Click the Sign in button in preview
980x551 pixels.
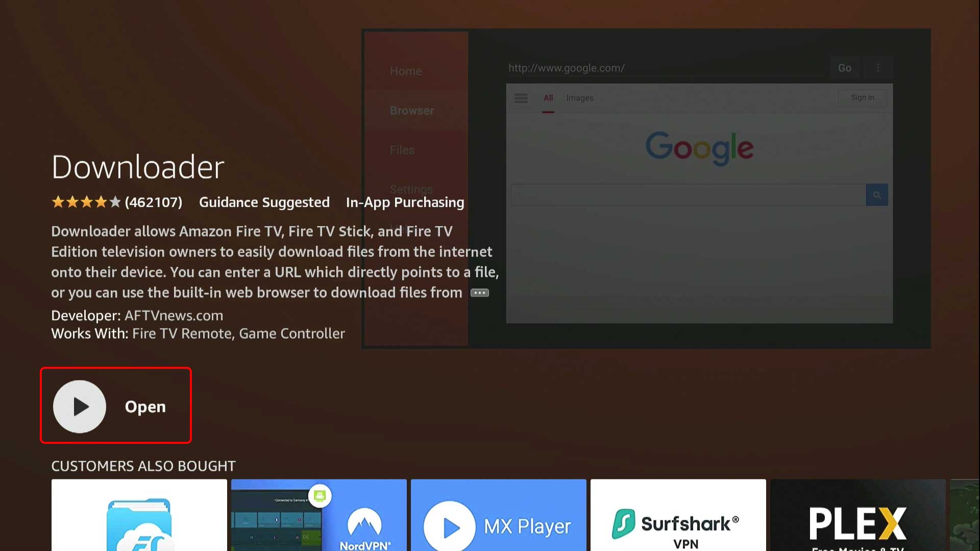(x=862, y=97)
